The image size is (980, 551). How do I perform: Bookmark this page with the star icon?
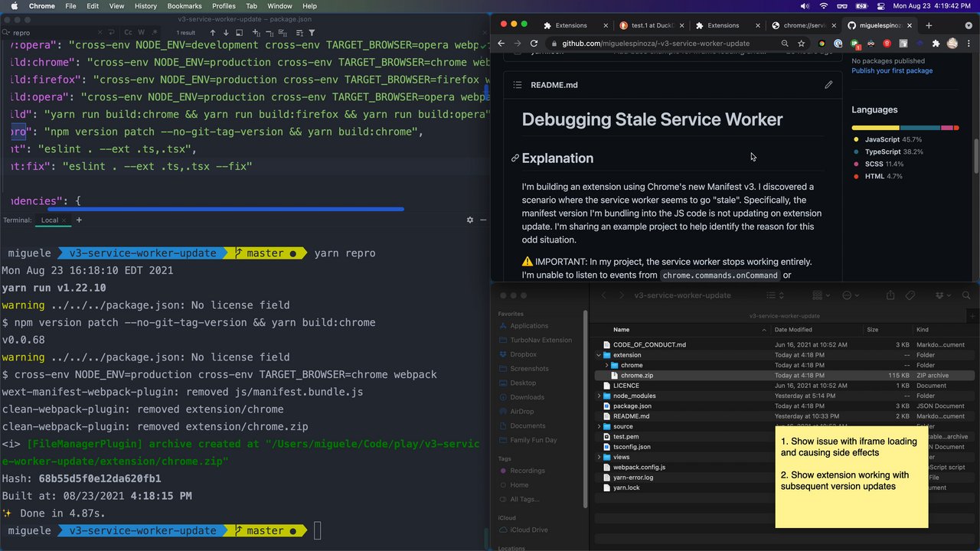(x=801, y=44)
